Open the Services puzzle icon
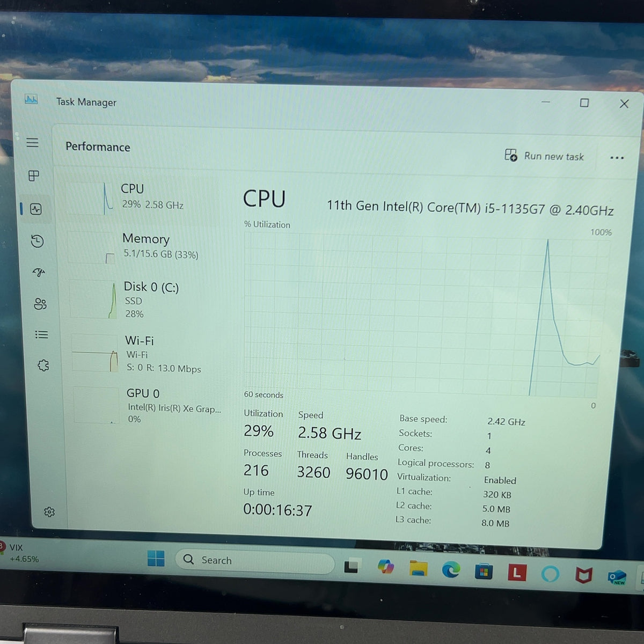This screenshot has height=644, width=644. (43, 365)
